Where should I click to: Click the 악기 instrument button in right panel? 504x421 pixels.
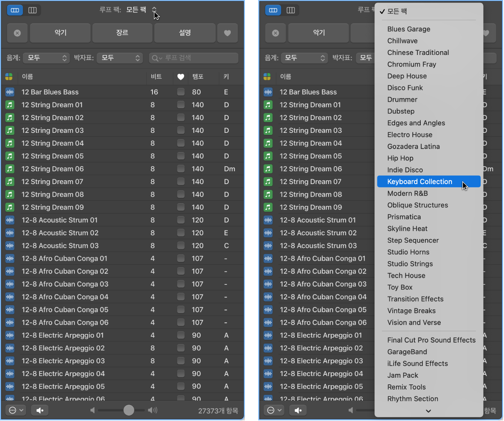(319, 33)
